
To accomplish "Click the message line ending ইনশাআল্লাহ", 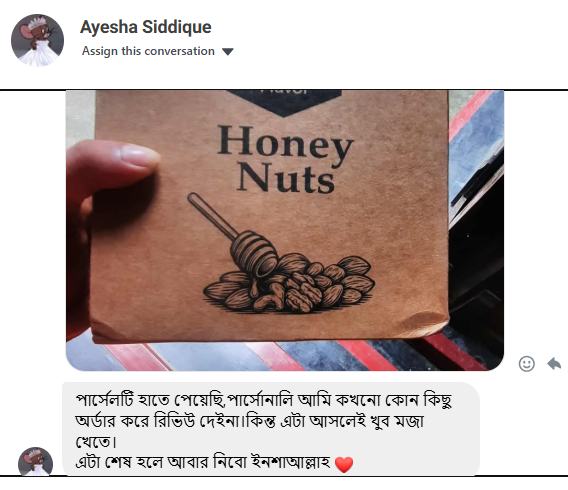I will click(x=214, y=463).
